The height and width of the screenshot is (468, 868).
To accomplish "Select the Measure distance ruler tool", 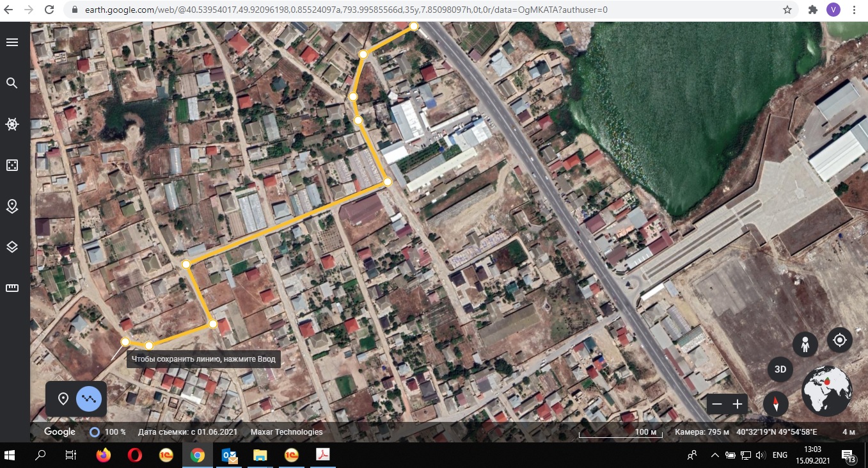I will click(x=12, y=288).
